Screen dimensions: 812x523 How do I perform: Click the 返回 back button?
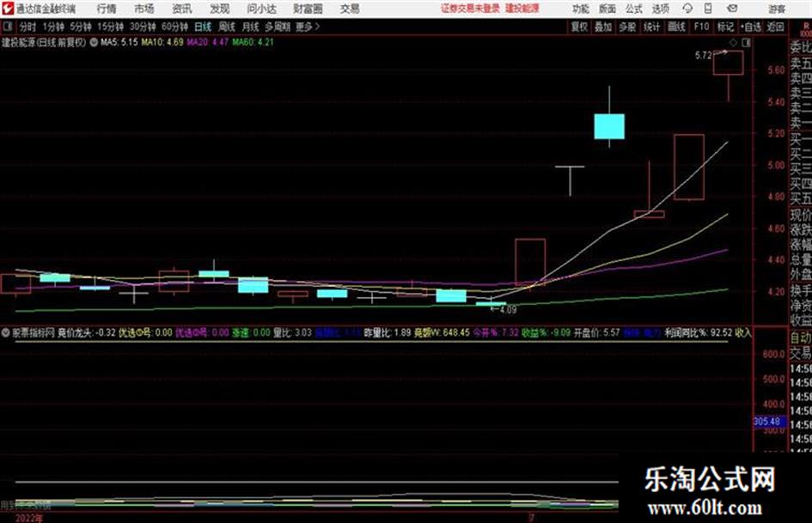coord(776,27)
